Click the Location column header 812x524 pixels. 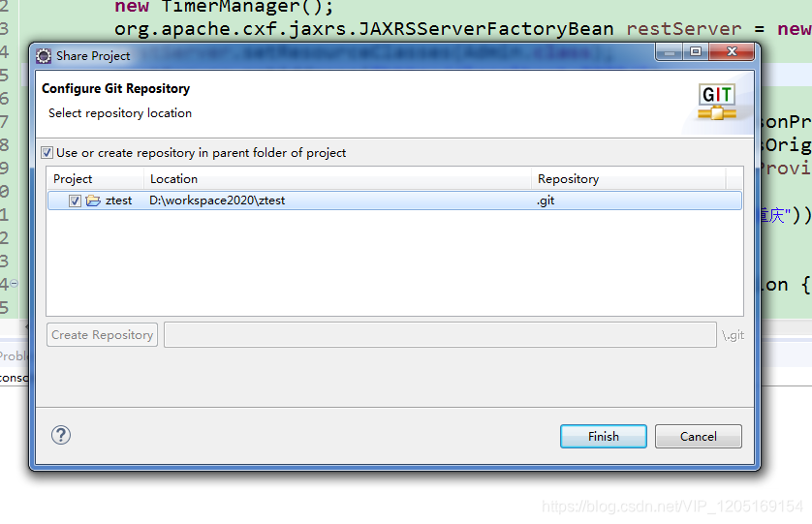point(337,178)
